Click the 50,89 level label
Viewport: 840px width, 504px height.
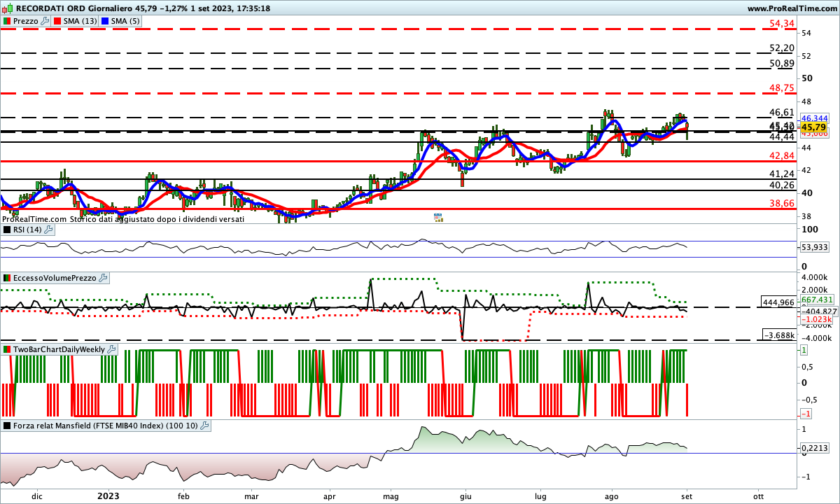[781, 63]
